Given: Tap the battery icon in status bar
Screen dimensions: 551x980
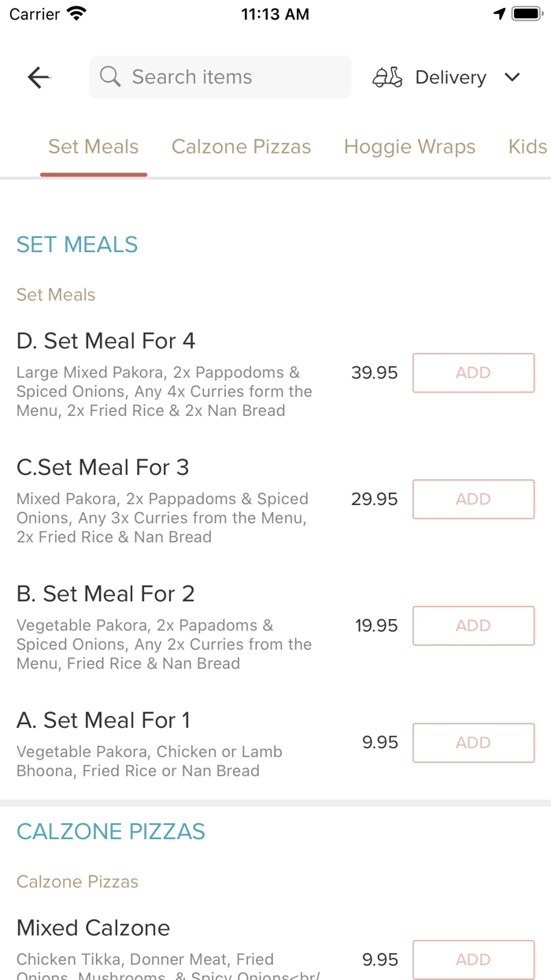Looking at the screenshot, I should [526, 14].
